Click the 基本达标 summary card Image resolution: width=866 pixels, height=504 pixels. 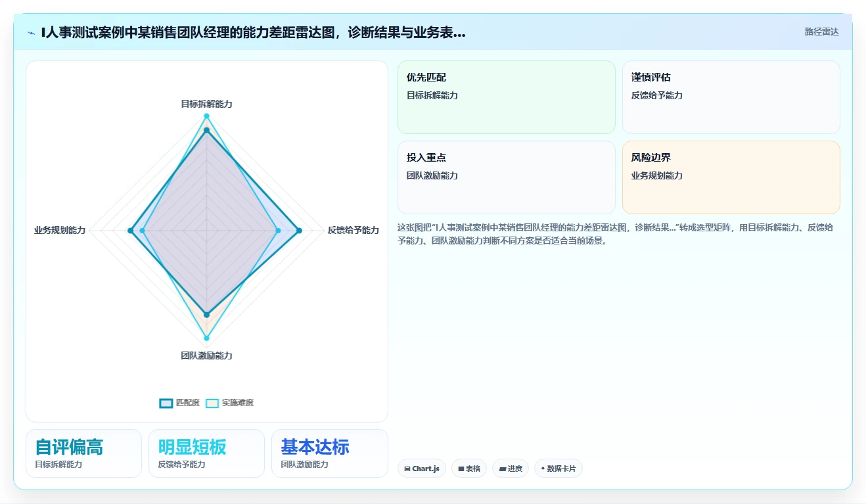click(x=330, y=453)
